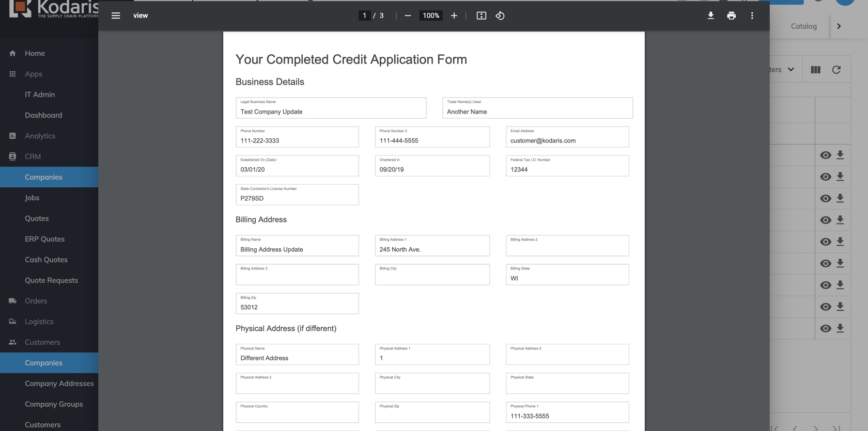Open the column chooser icon
This screenshot has height=431, width=868.
(816, 70)
